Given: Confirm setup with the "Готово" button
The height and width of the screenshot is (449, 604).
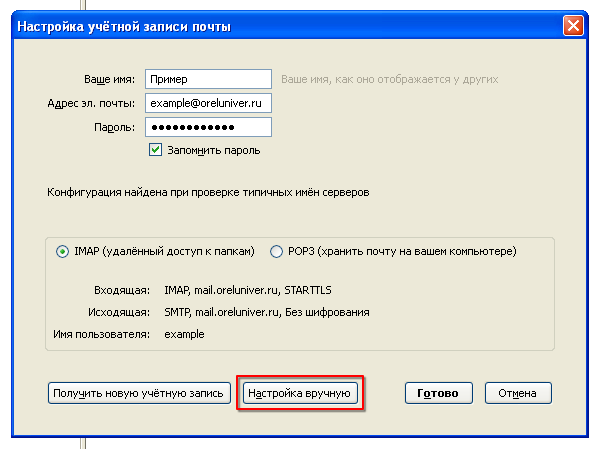Looking at the screenshot, I should [x=439, y=393].
